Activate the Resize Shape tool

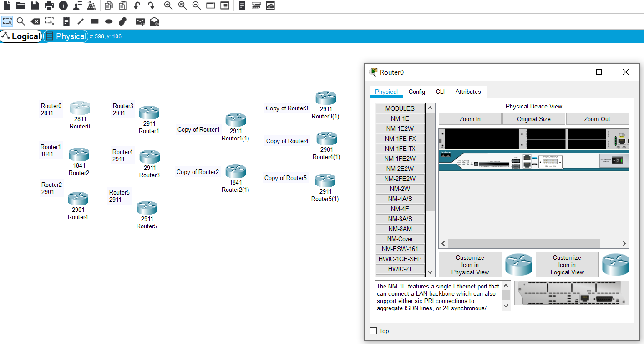coord(49,21)
